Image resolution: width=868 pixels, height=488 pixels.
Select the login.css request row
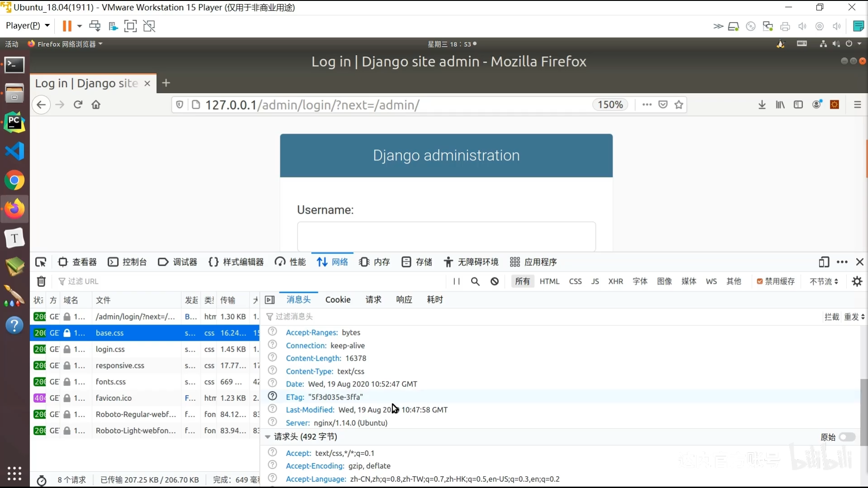coord(145,349)
